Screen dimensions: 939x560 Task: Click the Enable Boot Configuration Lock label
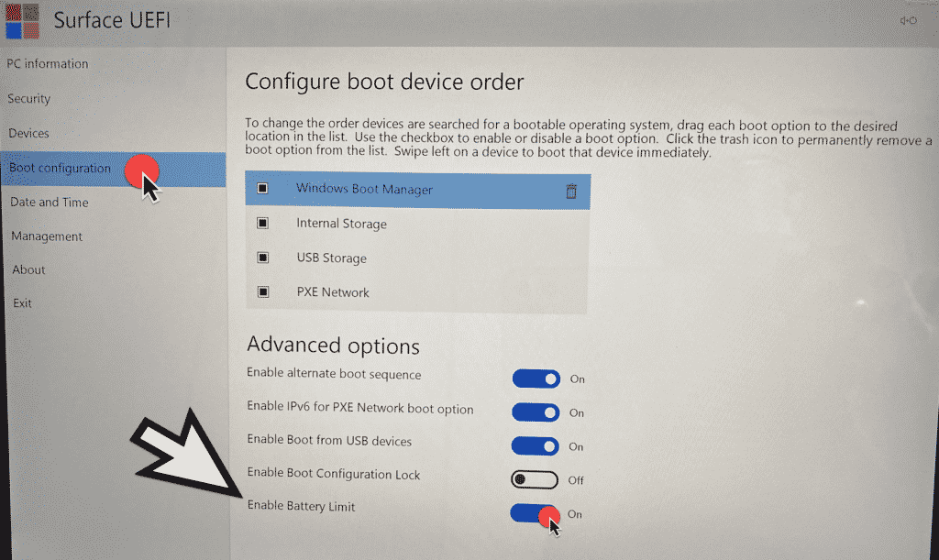click(x=334, y=474)
